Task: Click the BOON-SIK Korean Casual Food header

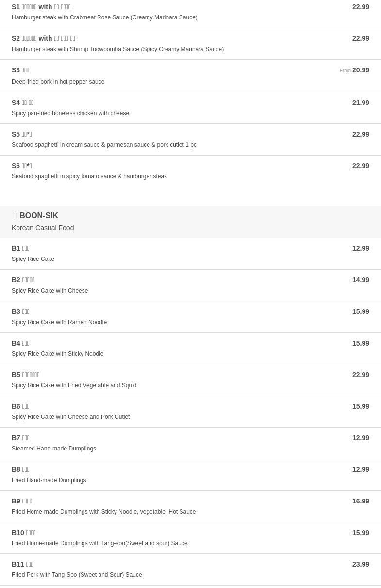Action: [x=190, y=222]
